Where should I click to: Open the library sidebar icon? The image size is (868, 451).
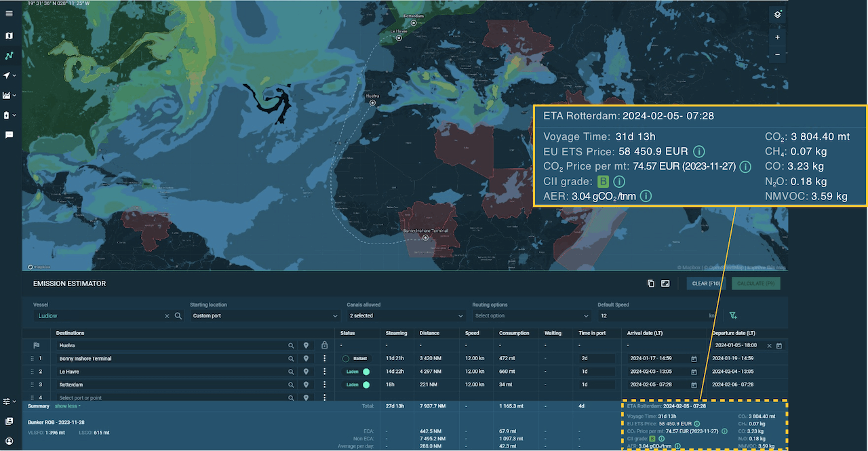9,421
